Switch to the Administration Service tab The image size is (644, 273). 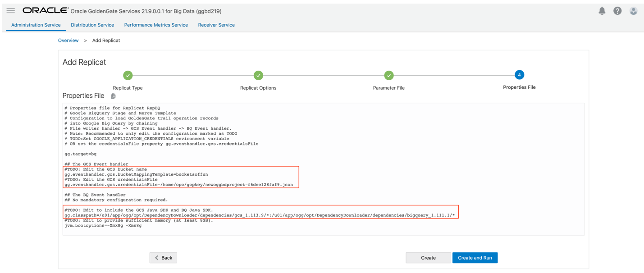[36, 25]
